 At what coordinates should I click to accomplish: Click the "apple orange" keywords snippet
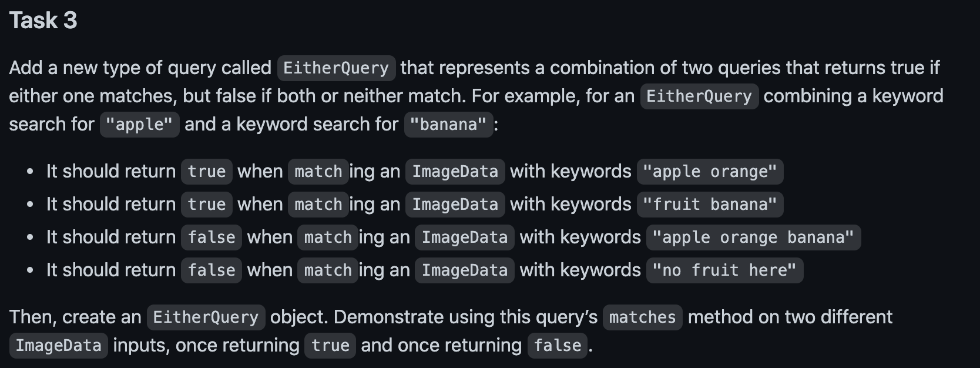tap(710, 172)
